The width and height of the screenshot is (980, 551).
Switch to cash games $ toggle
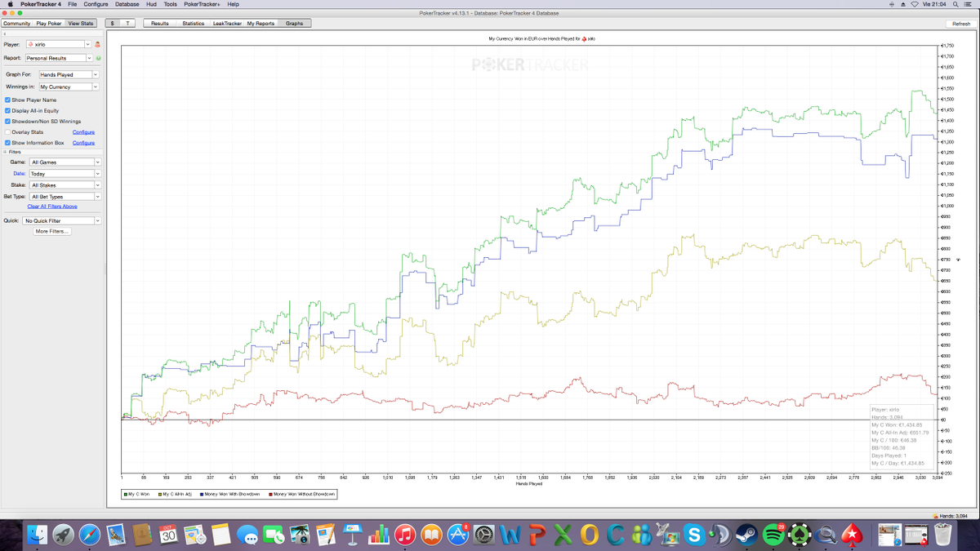point(113,23)
